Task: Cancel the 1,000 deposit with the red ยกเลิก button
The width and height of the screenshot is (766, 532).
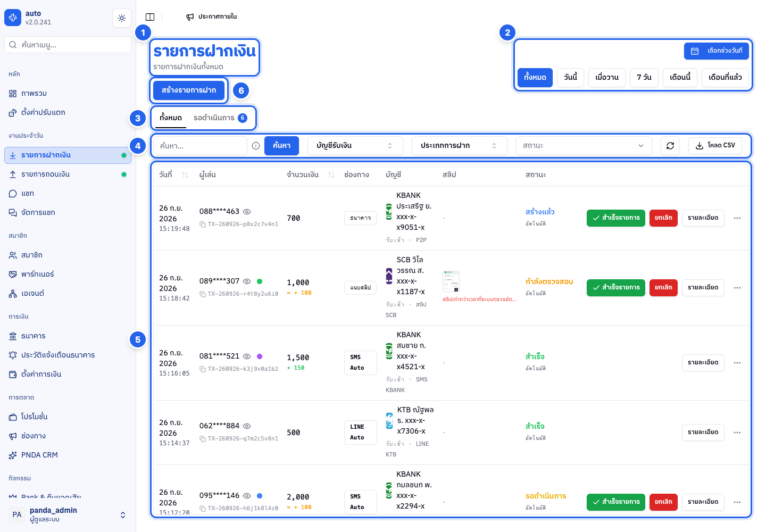Action: 663,288
